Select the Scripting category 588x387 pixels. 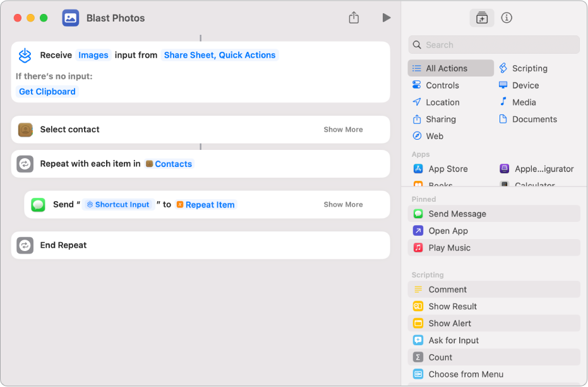(x=524, y=68)
